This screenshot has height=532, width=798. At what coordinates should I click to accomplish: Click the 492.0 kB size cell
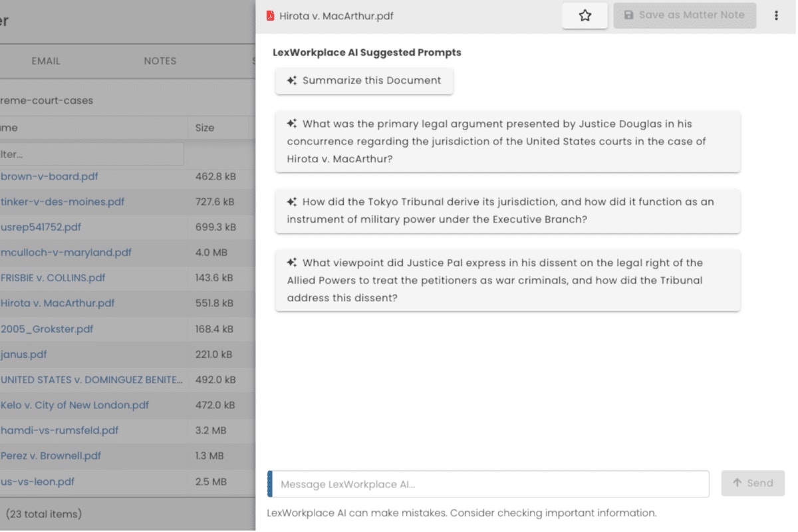coord(215,380)
